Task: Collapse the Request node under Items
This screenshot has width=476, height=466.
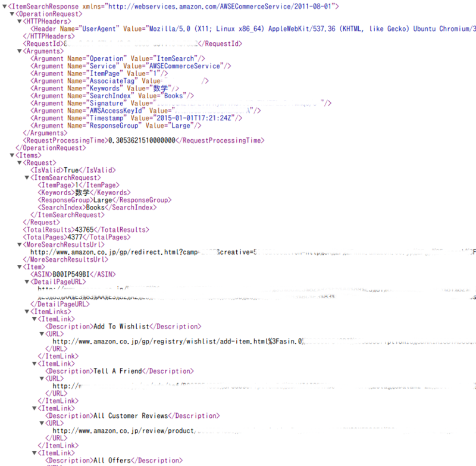Action: tap(20, 162)
